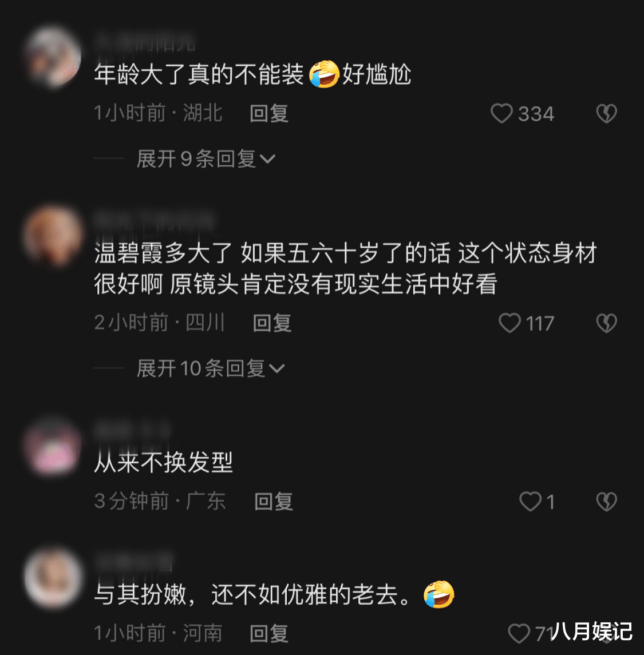Reply to the 温碧霞 comment from 四川
This screenshot has height=655, width=644.
coord(272,323)
